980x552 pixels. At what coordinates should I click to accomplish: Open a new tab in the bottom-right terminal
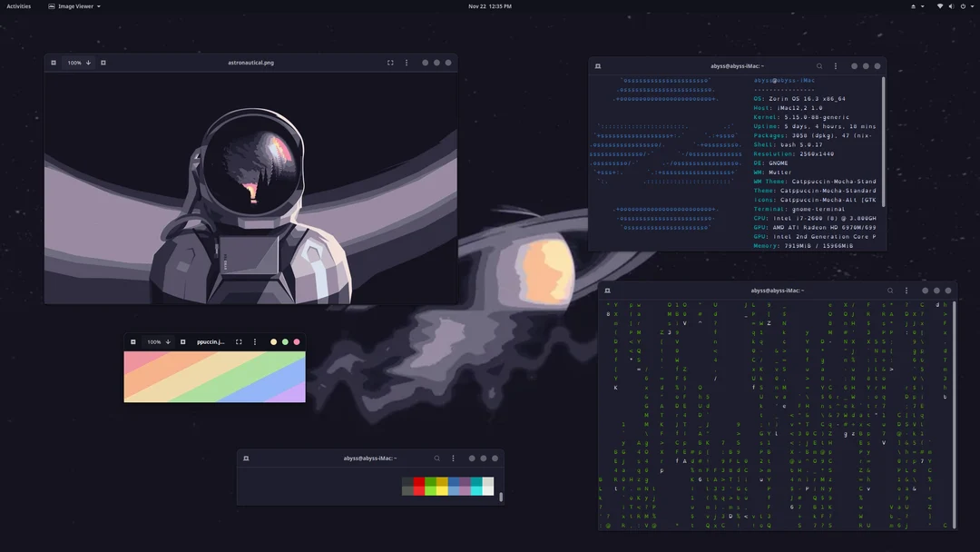(x=607, y=291)
